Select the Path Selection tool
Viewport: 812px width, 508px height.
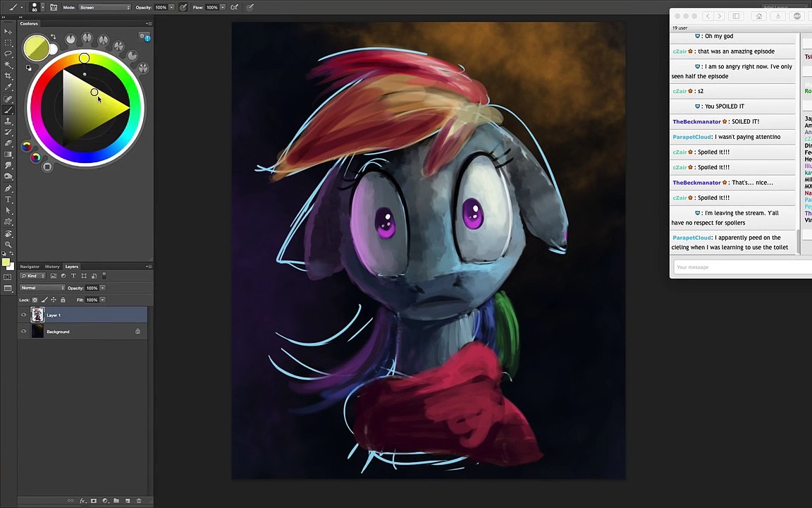point(8,210)
